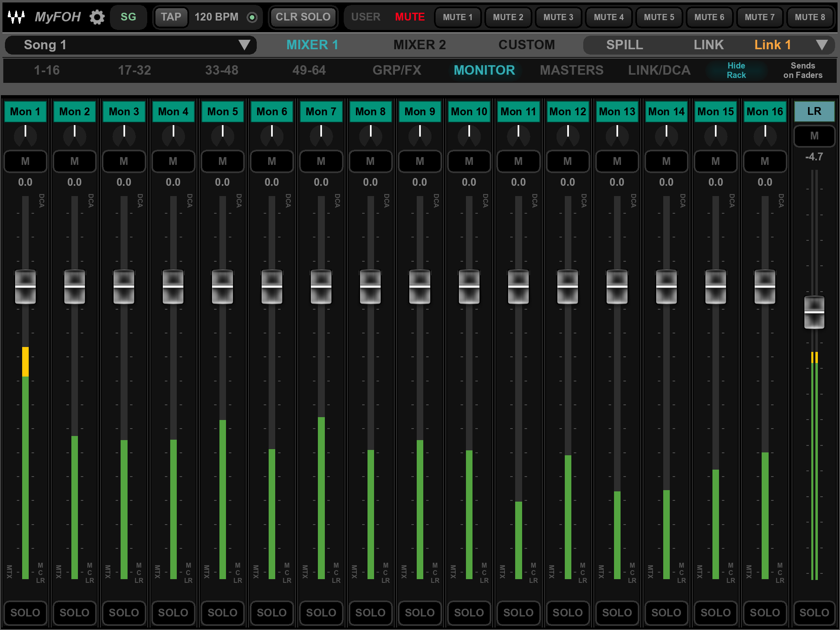Open settings with the gear icon
This screenshot has width=840, height=630.
(97, 17)
